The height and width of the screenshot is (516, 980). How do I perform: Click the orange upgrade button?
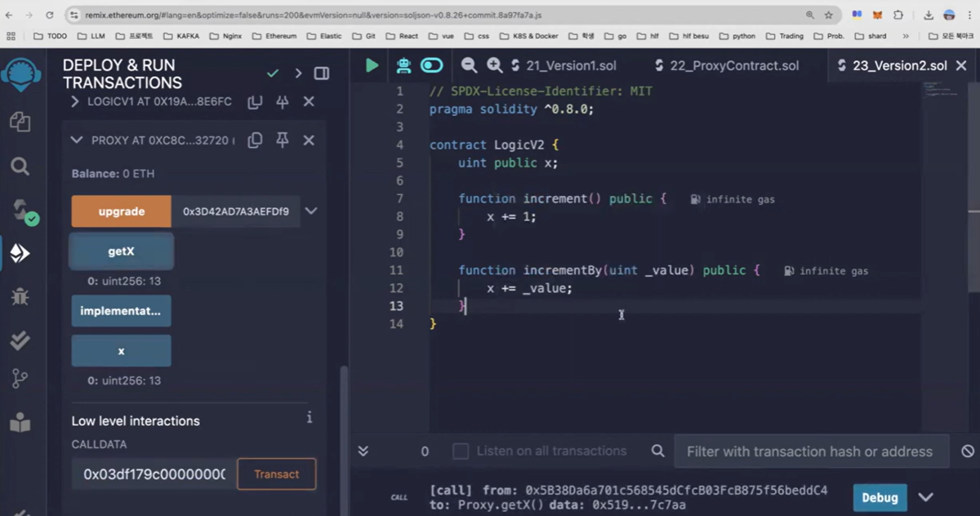(x=122, y=211)
